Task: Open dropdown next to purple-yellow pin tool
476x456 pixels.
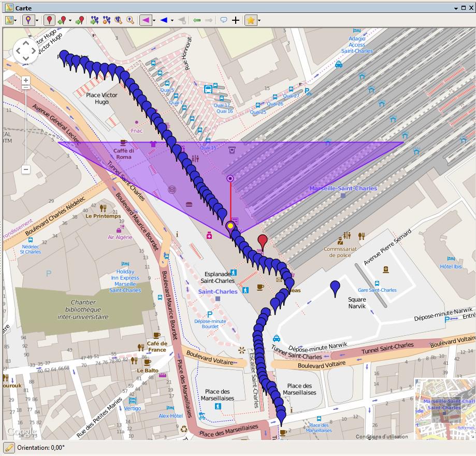Action: click(x=37, y=21)
